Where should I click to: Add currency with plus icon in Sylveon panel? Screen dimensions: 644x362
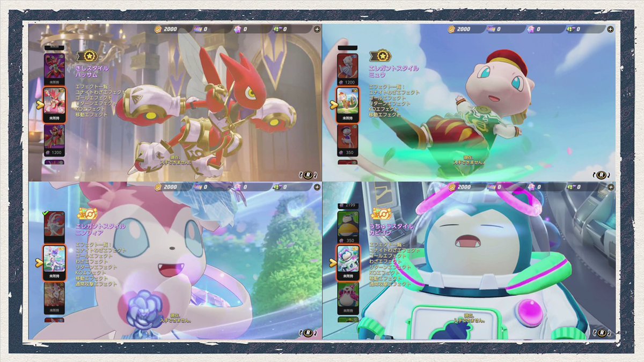[317, 187]
